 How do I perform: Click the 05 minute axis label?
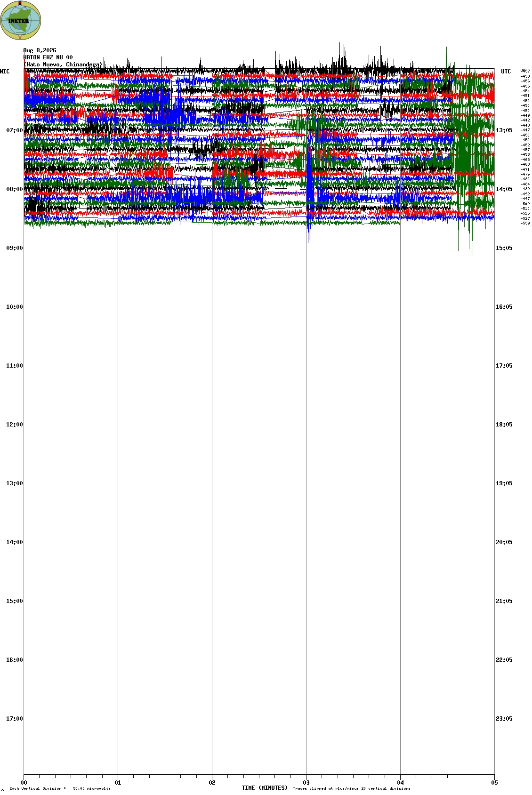[x=494, y=783]
